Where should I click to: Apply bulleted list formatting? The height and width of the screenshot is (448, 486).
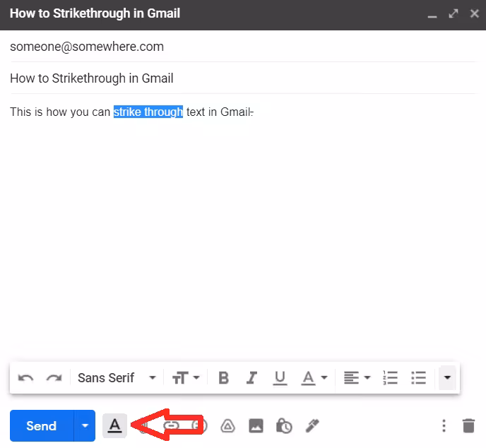[418, 377]
